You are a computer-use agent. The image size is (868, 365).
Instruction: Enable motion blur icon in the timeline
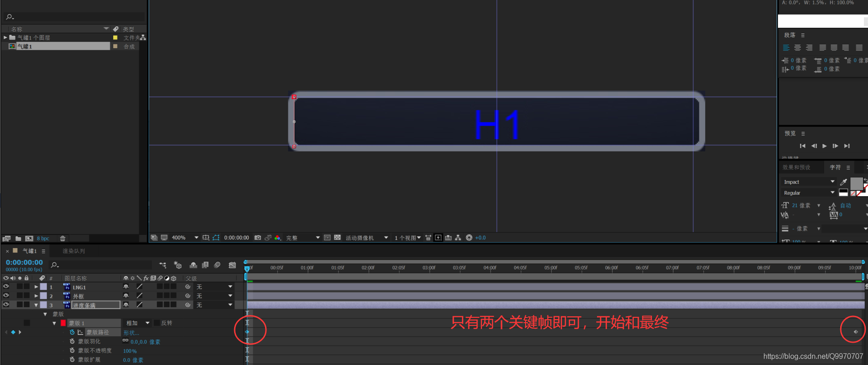click(x=217, y=265)
